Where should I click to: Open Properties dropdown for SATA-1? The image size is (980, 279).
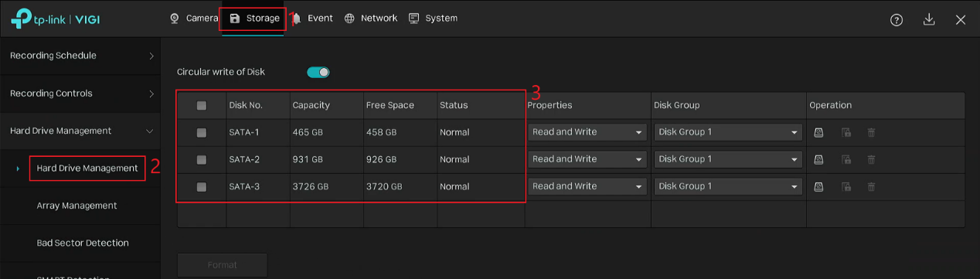[x=587, y=132]
